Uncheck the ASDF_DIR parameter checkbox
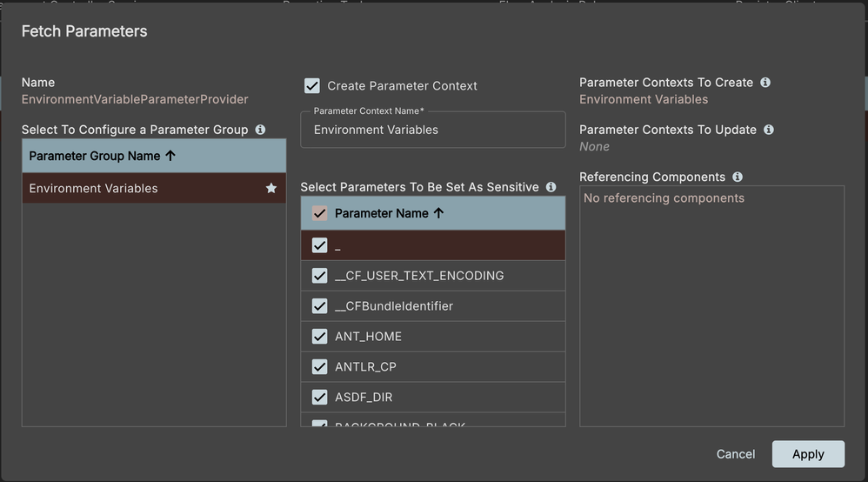This screenshot has width=868, height=482. [x=319, y=398]
